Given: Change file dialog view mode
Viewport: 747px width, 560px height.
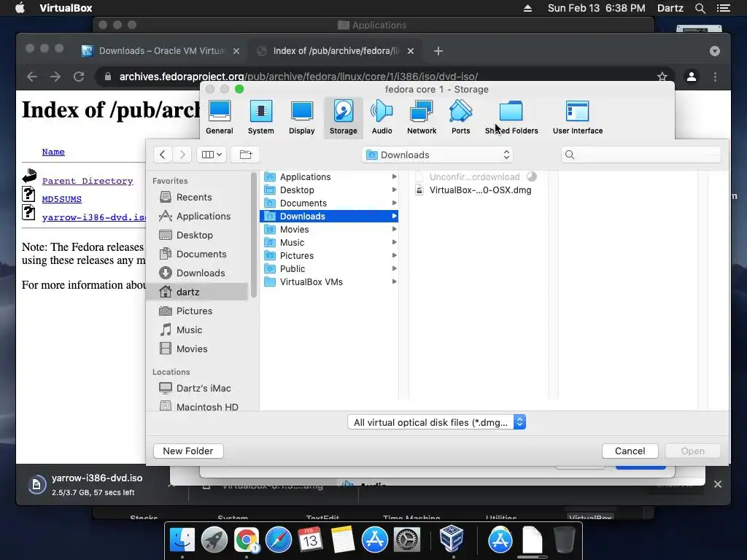Looking at the screenshot, I should coord(212,155).
